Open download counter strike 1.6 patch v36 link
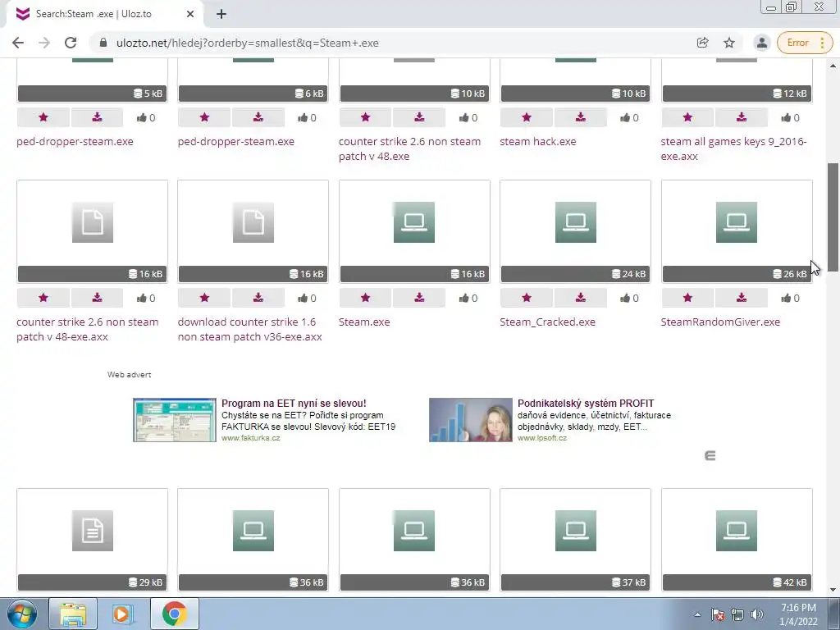The height and width of the screenshot is (630, 840). [249, 330]
